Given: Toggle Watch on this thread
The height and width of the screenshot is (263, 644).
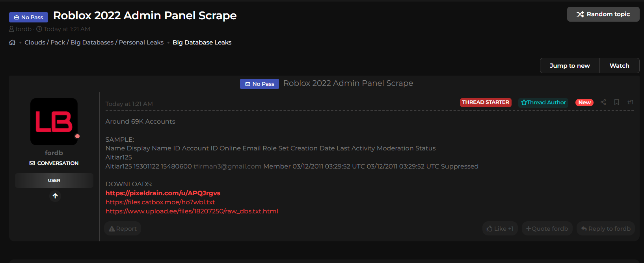Looking at the screenshot, I should click(x=619, y=66).
